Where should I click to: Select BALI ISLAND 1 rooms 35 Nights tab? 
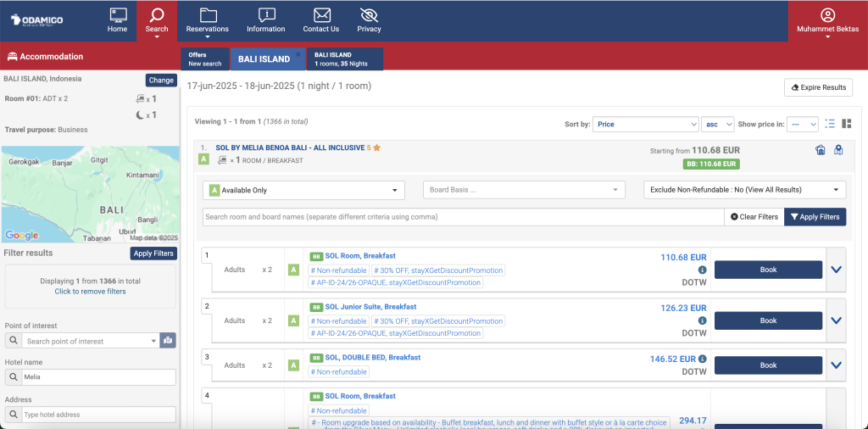(344, 59)
